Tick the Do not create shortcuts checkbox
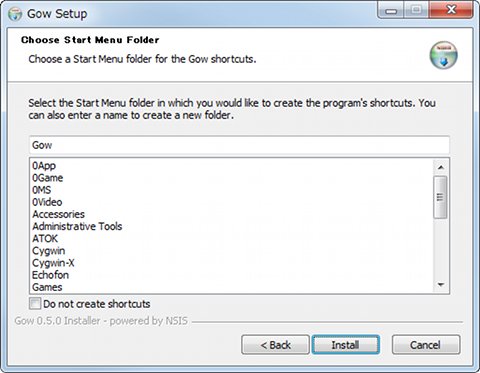Image resolution: width=480 pixels, height=373 pixels. click(x=35, y=304)
